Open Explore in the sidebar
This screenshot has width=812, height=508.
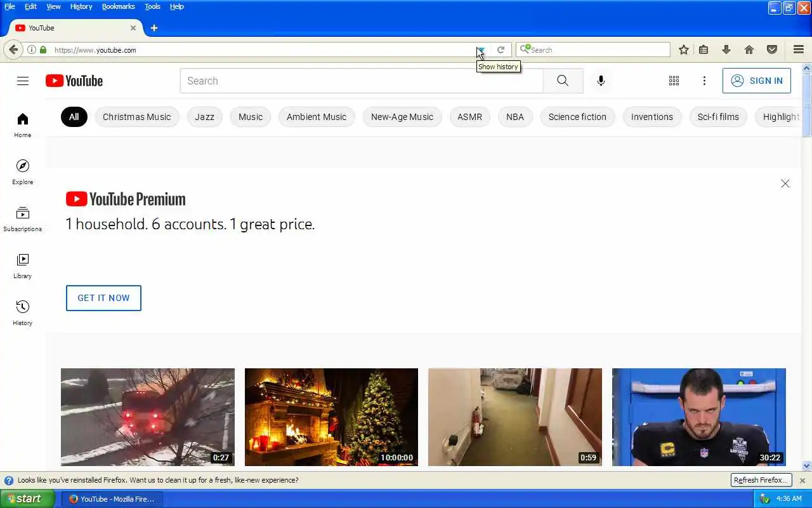click(23, 172)
